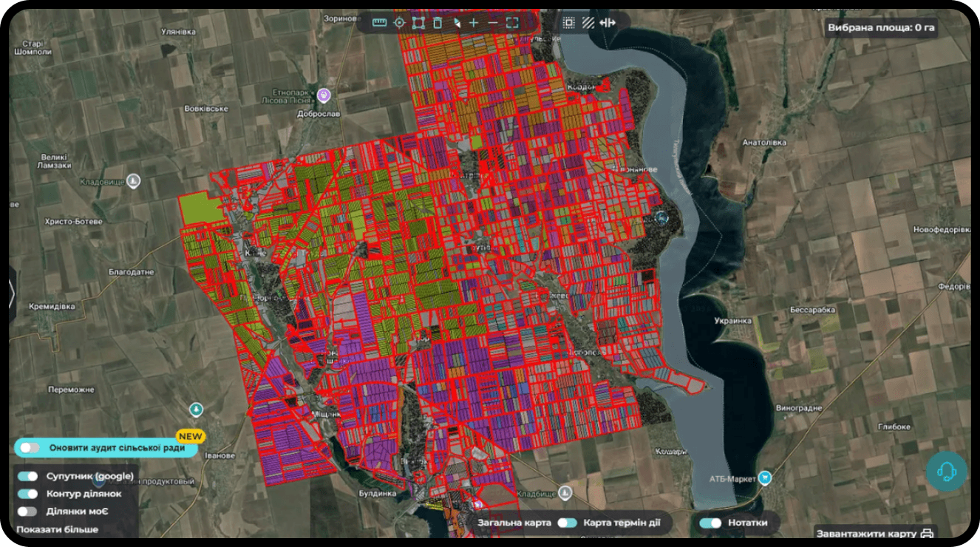The image size is (980, 547).
Task: Click the dotted square area selection icon
Action: pyautogui.click(x=568, y=22)
